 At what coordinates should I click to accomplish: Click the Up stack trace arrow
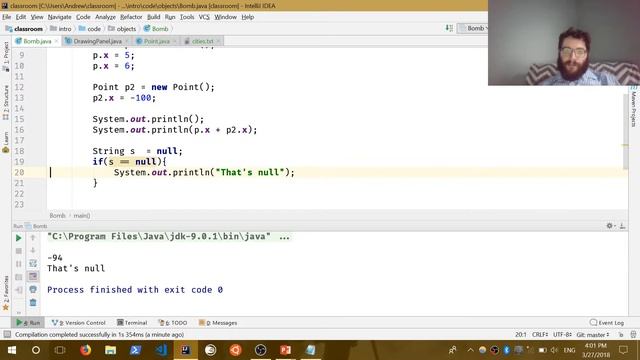click(x=33, y=238)
